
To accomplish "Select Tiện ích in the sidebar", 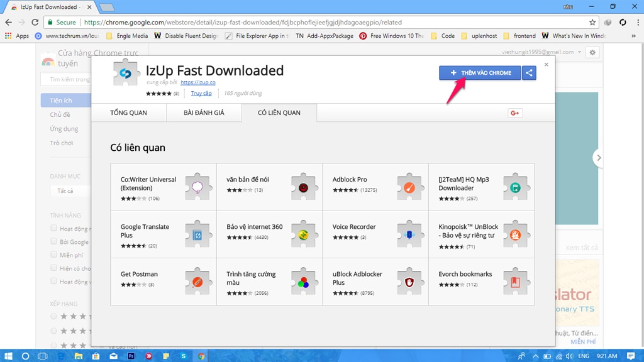I will pos(65,100).
